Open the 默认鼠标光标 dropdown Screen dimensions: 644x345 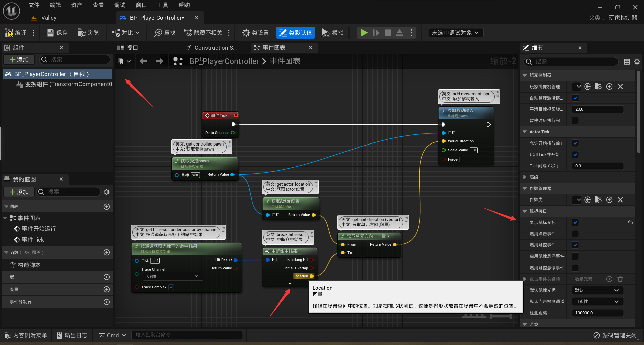tap(597, 290)
